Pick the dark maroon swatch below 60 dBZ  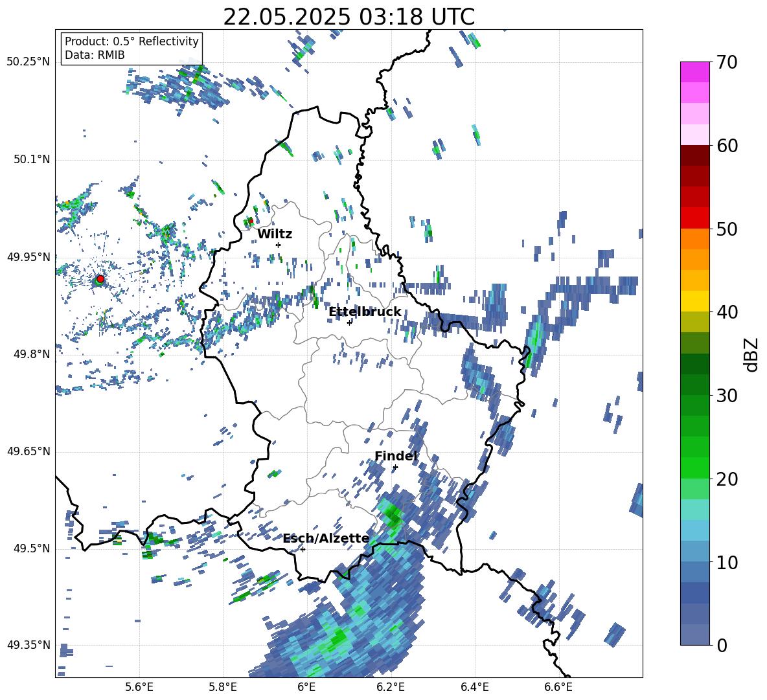694,156
